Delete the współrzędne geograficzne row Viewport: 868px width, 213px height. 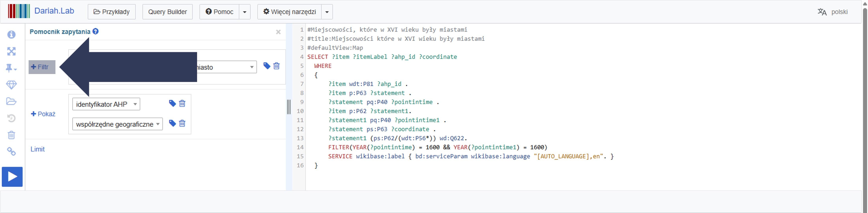coord(182,123)
